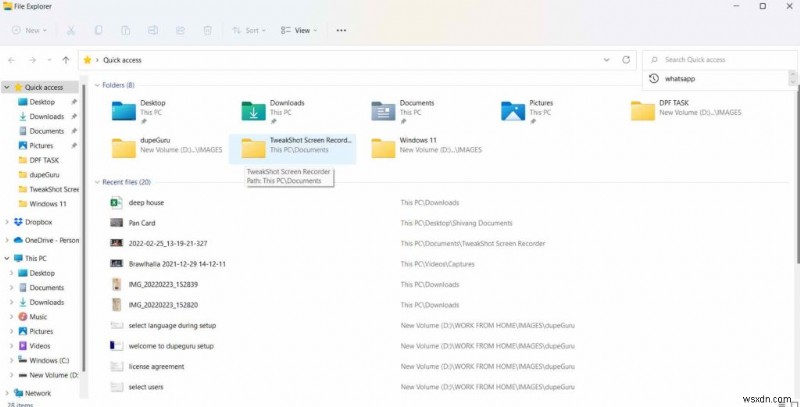Open the View dropdown menu

299,31
